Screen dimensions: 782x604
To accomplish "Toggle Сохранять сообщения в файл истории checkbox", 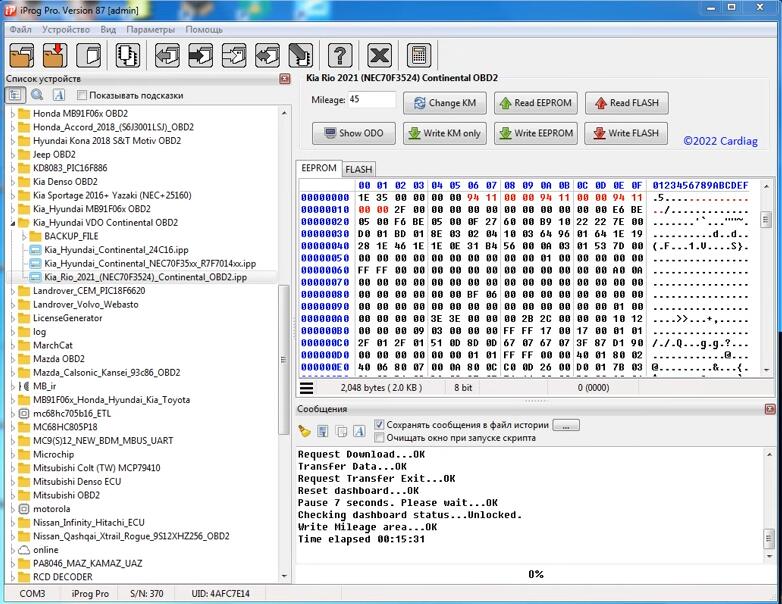I will pyautogui.click(x=379, y=424).
